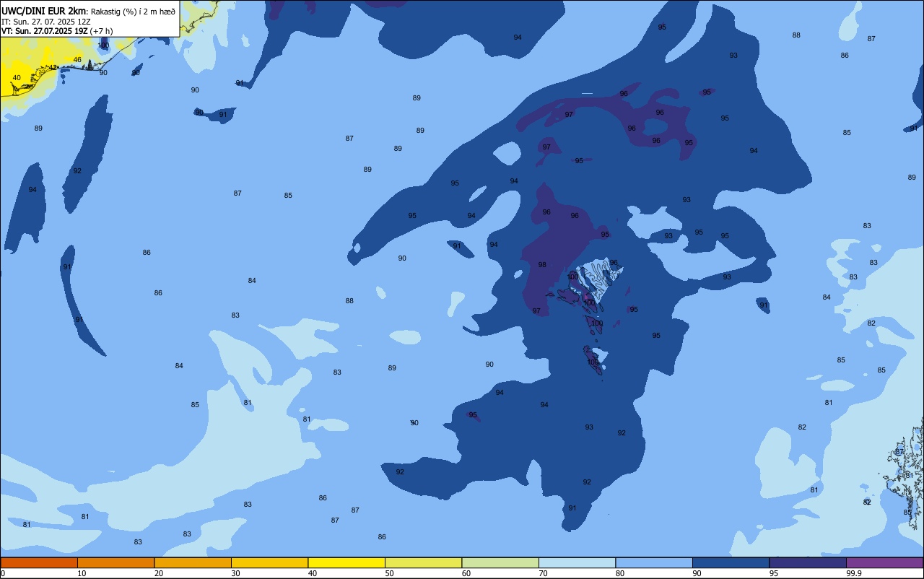
Task: Click legend tick label '50'
Action: coord(389,573)
